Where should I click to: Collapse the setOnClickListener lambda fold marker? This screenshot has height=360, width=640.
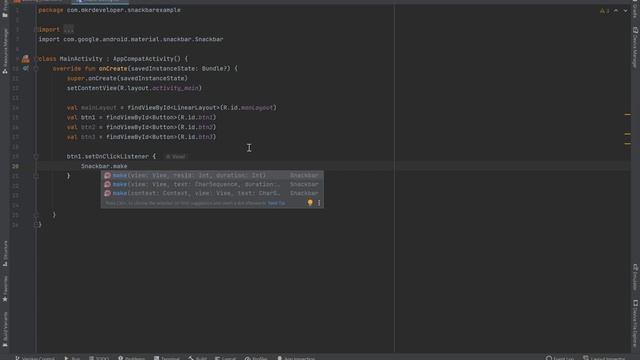click(x=36, y=156)
